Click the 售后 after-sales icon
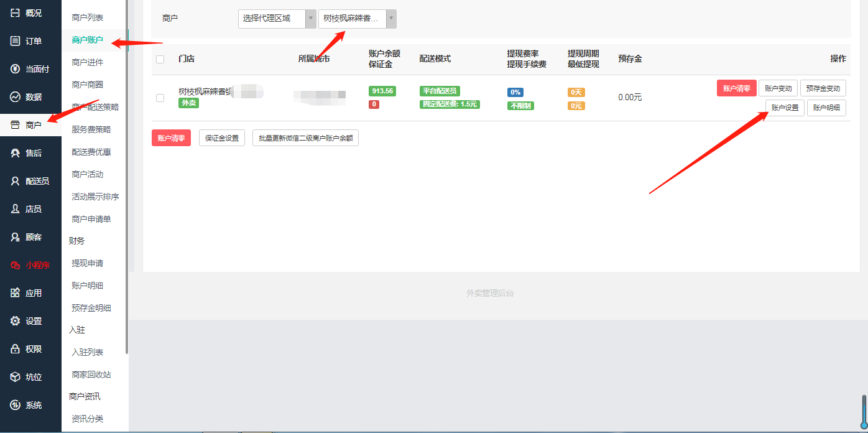This screenshot has width=868, height=433. click(x=16, y=153)
